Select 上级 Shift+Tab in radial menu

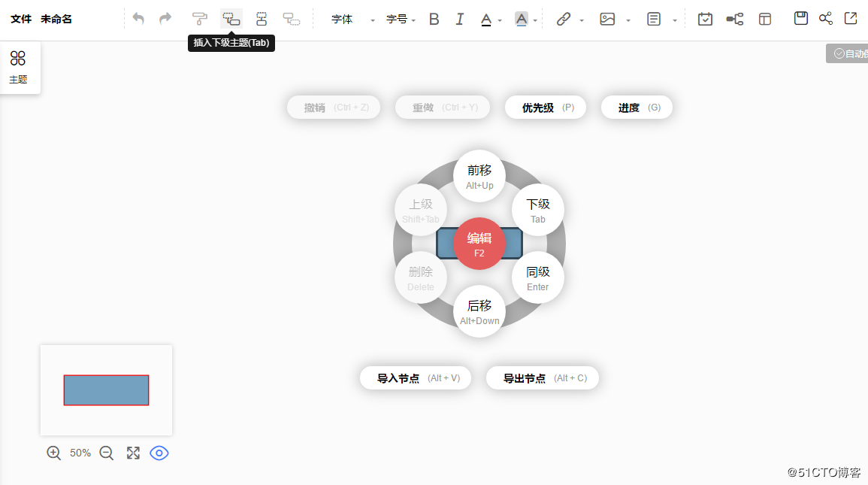[x=421, y=210]
